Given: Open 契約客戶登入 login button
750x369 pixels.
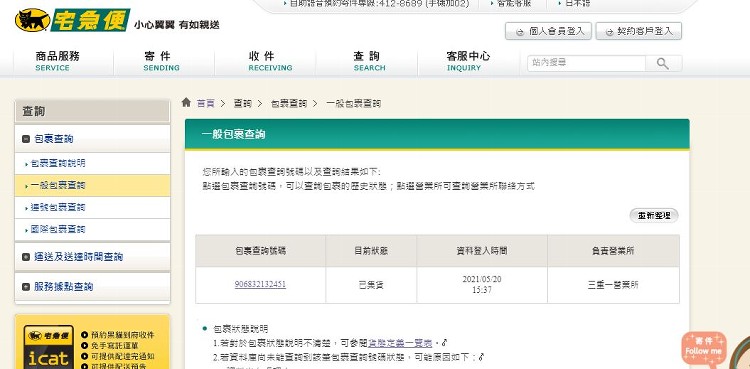Looking at the screenshot, I should coord(639,32).
